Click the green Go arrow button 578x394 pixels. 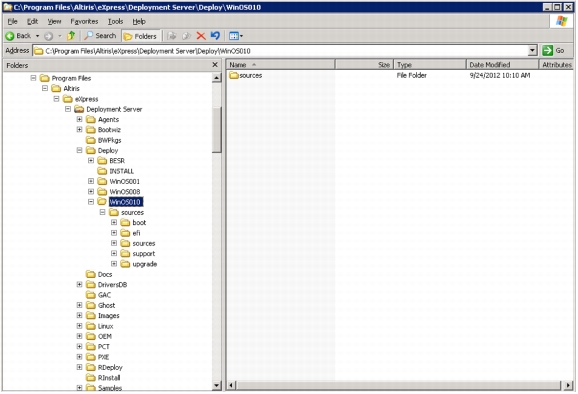coord(547,50)
